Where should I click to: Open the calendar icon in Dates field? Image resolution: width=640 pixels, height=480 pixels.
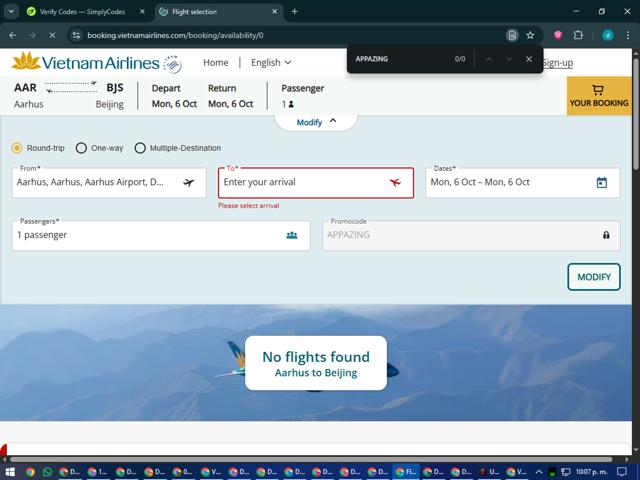(602, 182)
